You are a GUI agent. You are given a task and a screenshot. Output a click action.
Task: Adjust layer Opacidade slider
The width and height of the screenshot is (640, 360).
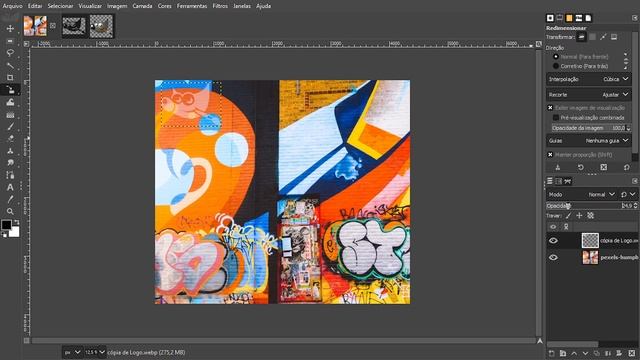tap(591, 206)
